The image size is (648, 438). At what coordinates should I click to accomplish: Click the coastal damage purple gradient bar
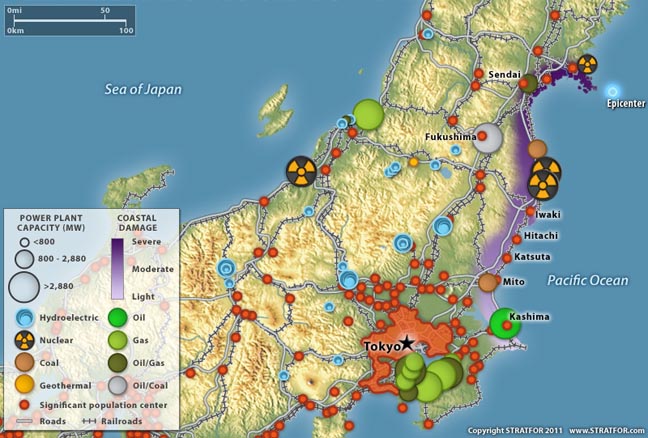coord(117,269)
